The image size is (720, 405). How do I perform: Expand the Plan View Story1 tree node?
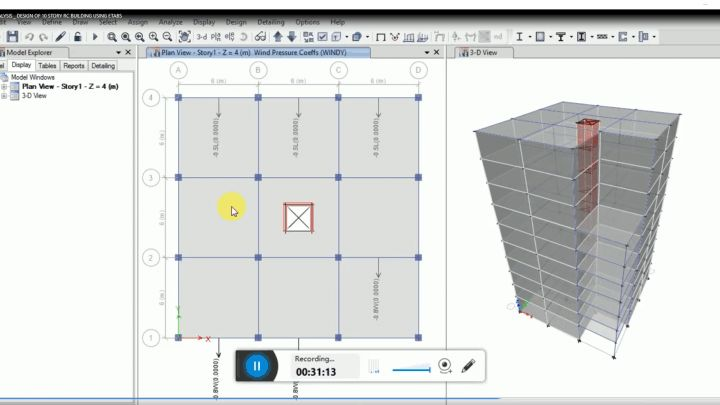(4, 86)
